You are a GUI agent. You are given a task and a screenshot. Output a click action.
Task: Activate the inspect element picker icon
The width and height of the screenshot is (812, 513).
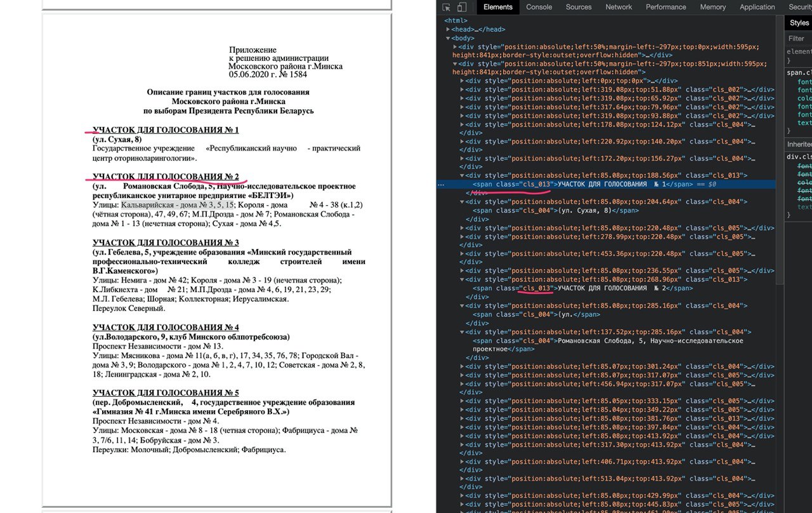pyautogui.click(x=447, y=7)
